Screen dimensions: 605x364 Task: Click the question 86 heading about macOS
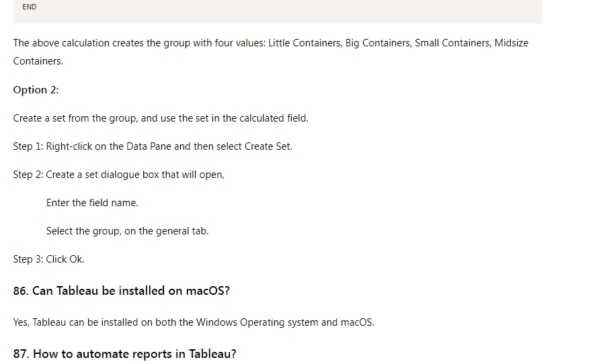121,291
